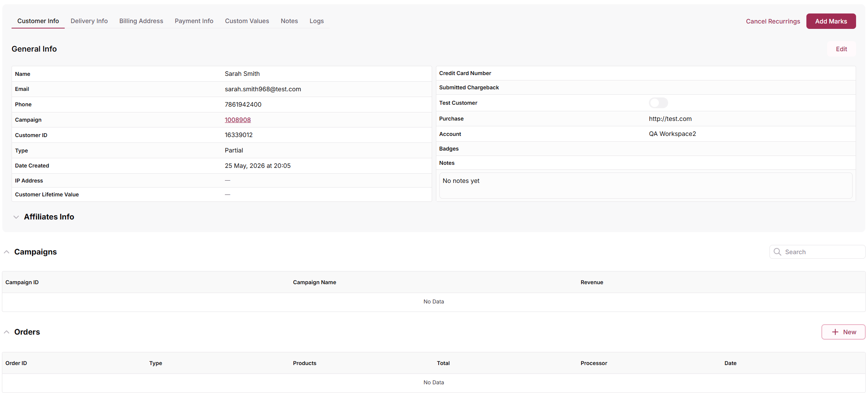This screenshot has height=397, width=868.
Task: Click the Campaign ID column header
Action: [22, 283]
